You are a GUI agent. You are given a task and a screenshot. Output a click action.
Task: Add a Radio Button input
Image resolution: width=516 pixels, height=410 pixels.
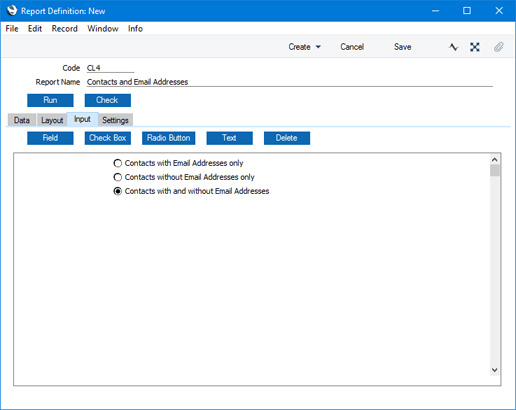point(169,138)
